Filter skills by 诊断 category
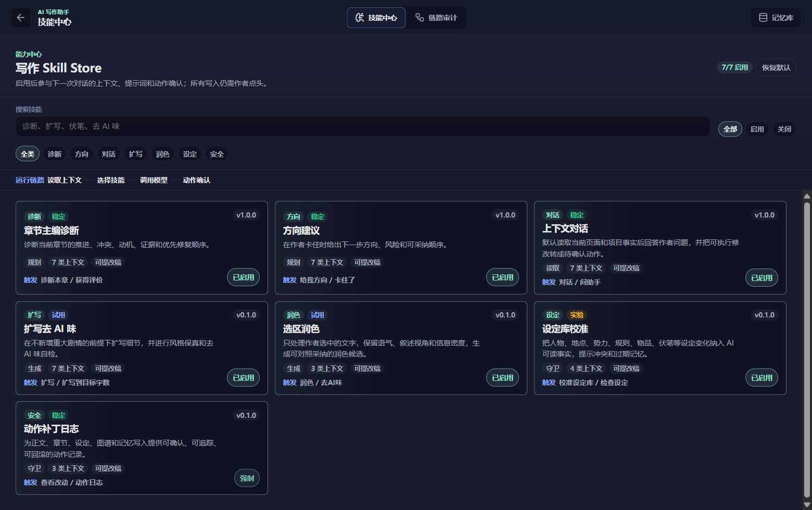This screenshot has width=812, height=510. (55, 154)
